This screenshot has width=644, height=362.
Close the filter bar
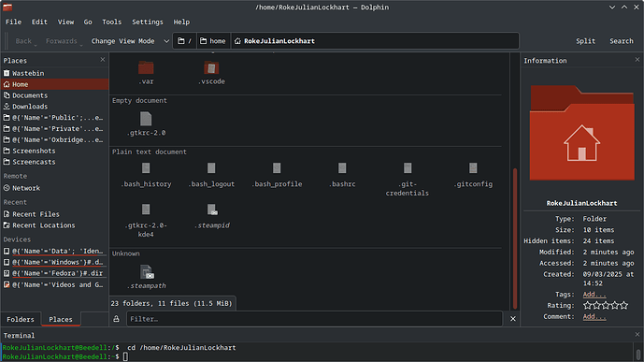point(512,319)
